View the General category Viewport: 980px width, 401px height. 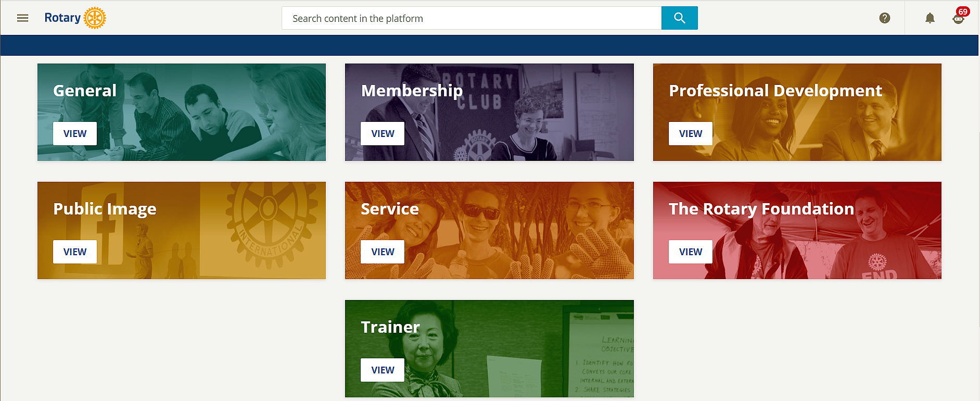(x=75, y=134)
